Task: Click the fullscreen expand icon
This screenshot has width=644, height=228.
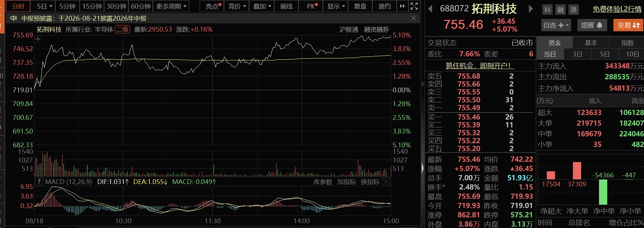Action: coord(414,6)
